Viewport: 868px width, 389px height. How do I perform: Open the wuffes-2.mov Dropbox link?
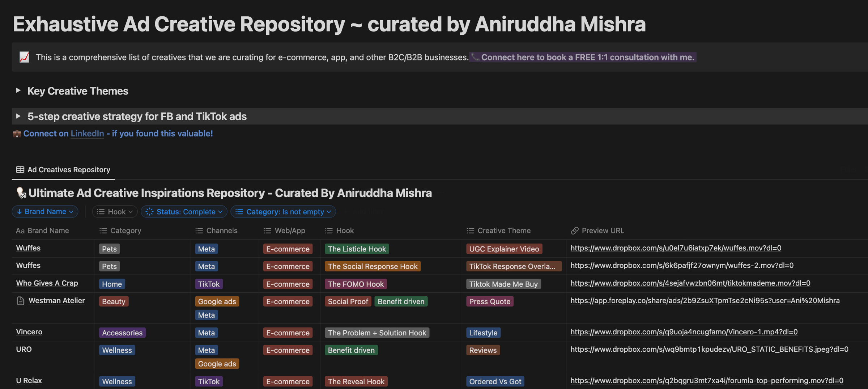(x=682, y=266)
